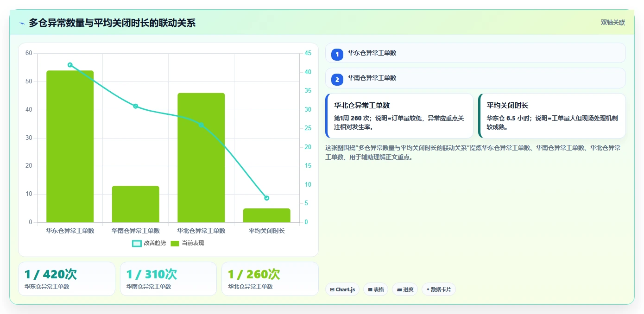Click the 1 / 310次 stat card
The image size is (644, 314).
pos(168,279)
